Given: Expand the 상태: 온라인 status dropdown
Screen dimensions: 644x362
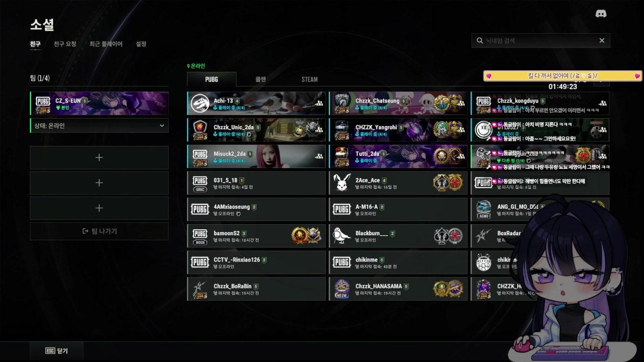Looking at the screenshot, I should [x=99, y=126].
